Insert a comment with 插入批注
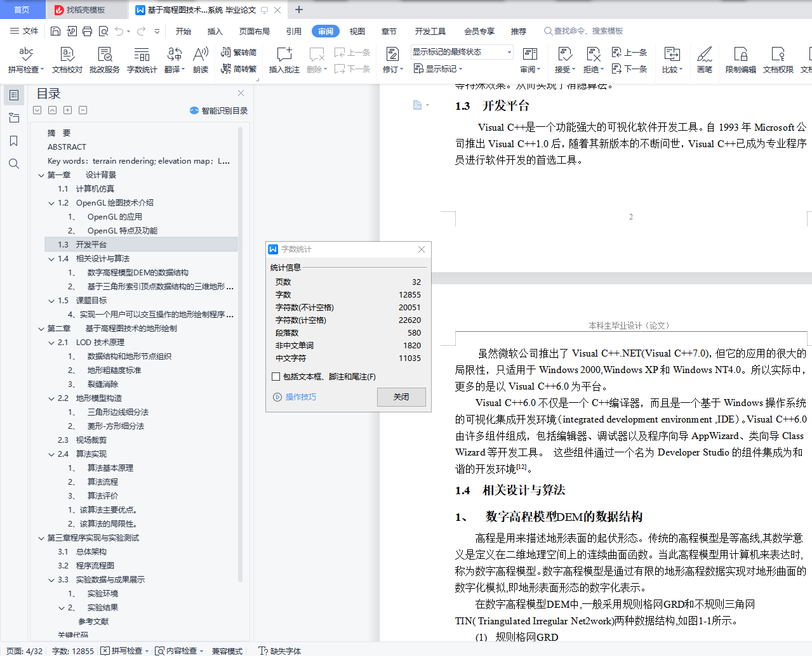 click(x=284, y=60)
